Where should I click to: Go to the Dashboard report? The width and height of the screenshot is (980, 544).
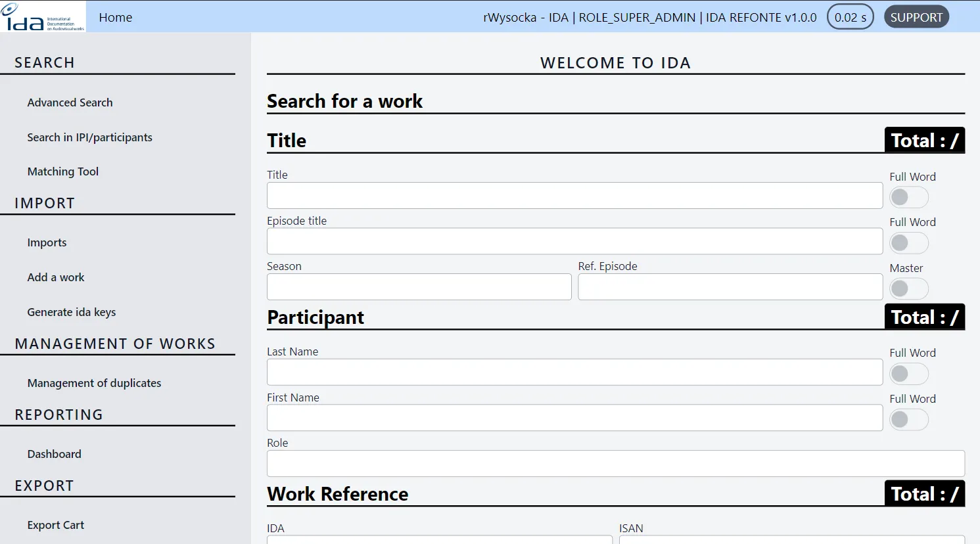pos(55,454)
